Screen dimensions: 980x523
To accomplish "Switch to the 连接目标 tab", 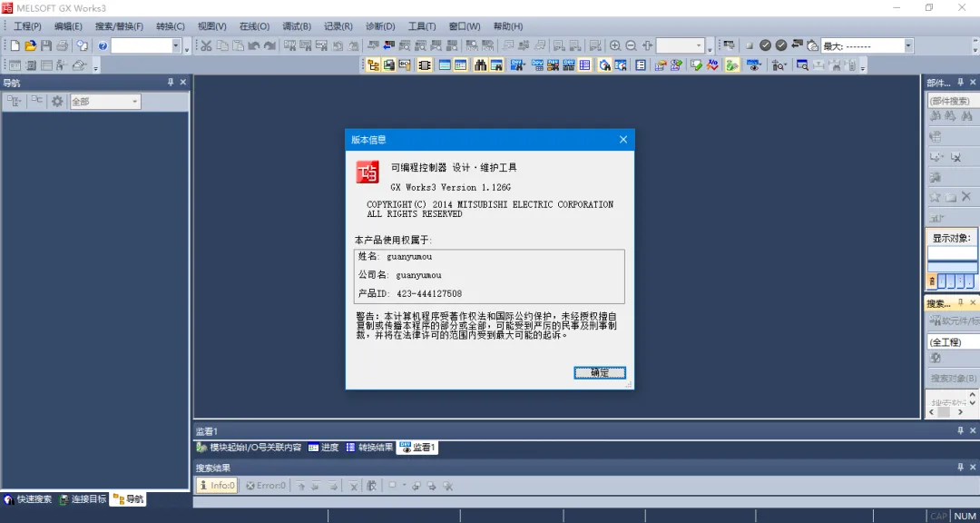I will click(83, 499).
